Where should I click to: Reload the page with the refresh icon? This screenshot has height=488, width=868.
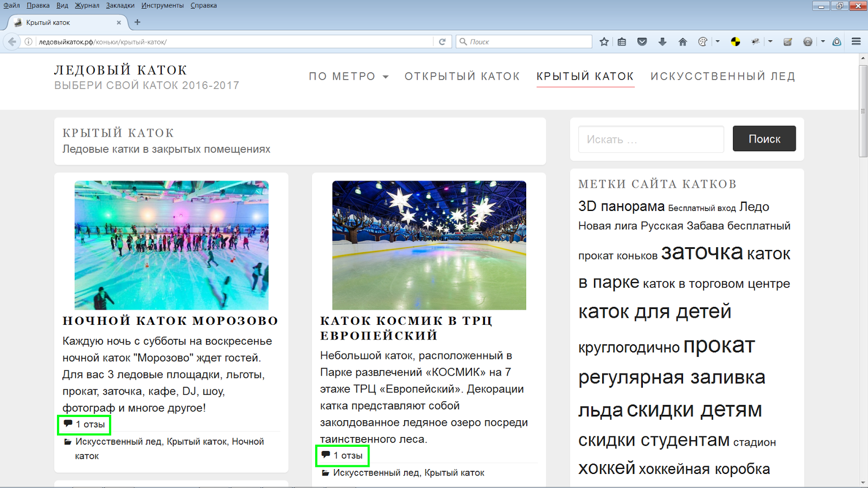(x=442, y=42)
